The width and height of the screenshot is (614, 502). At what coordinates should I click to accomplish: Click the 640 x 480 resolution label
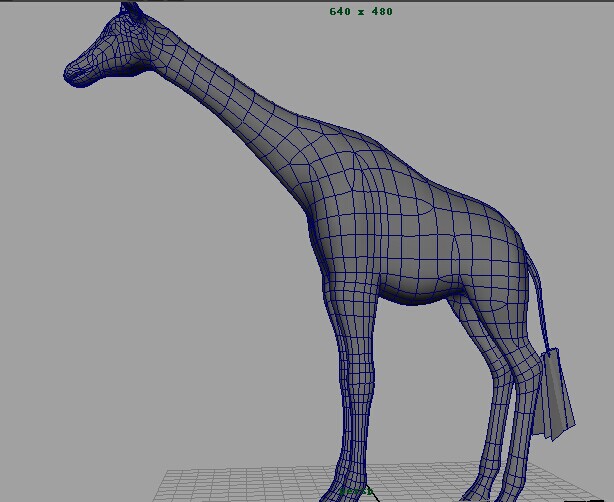pyautogui.click(x=361, y=12)
